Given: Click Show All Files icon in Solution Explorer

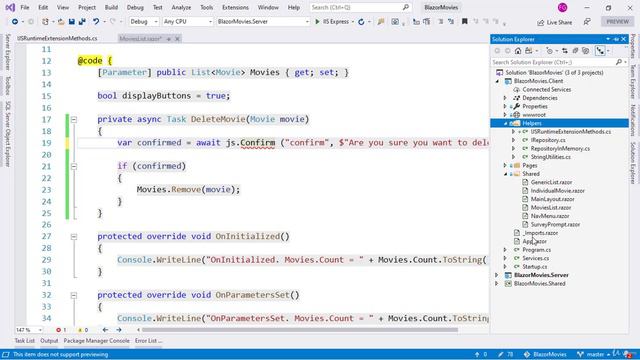Looking at the screenshot, I should click(x=586, y=51).
